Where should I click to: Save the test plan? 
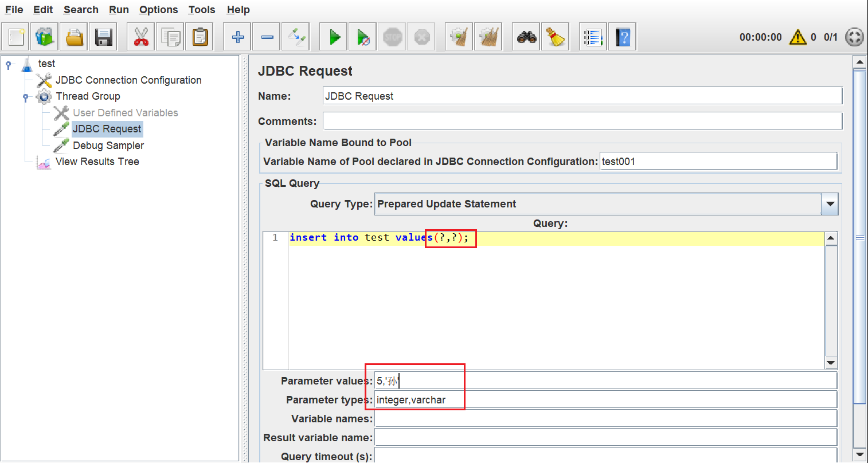click(103, 37)
